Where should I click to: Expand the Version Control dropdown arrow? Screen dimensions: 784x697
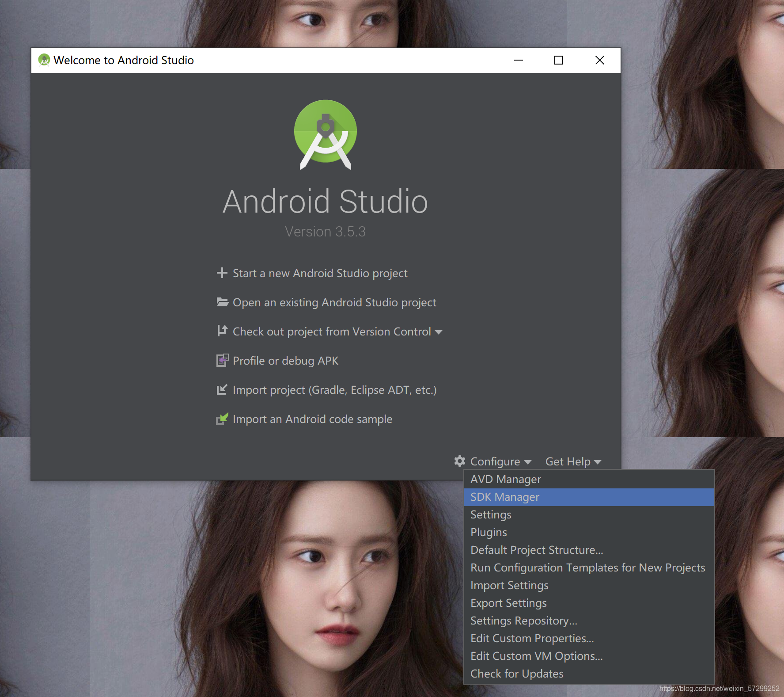tap(439, 332)
